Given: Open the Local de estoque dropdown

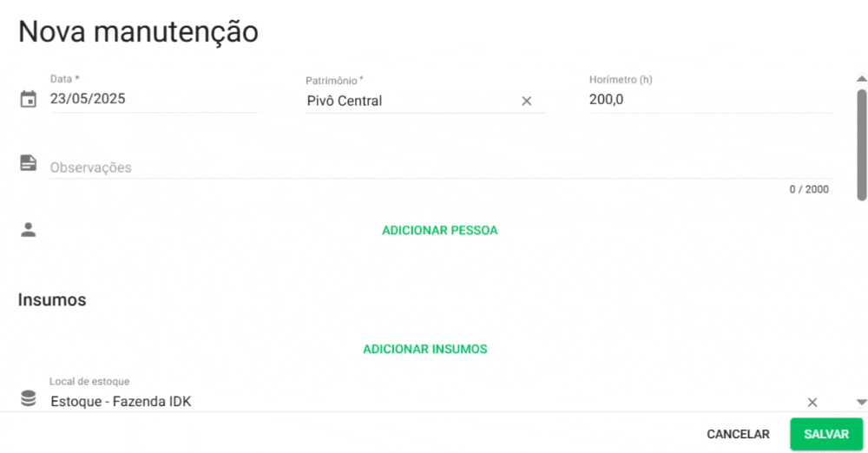Looking at the screenshot, I should (417, 402).
